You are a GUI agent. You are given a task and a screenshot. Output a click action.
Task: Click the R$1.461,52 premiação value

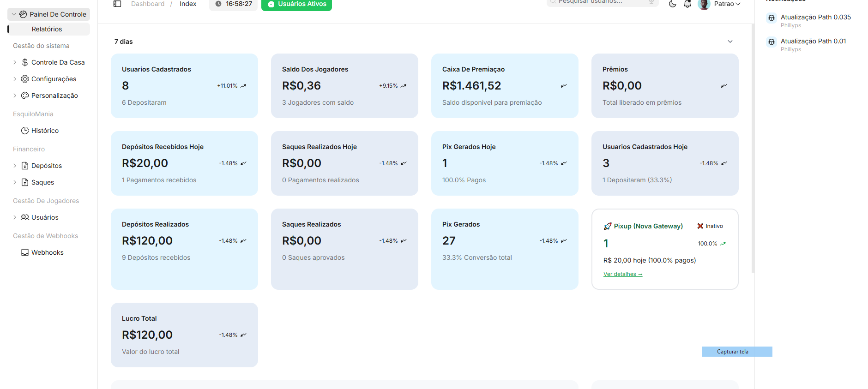471,86
